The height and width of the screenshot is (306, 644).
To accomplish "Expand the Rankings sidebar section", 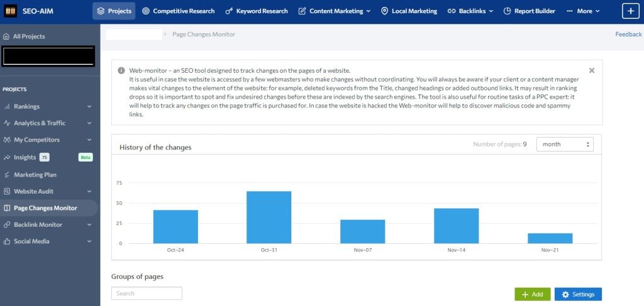I will coord(89,107).
